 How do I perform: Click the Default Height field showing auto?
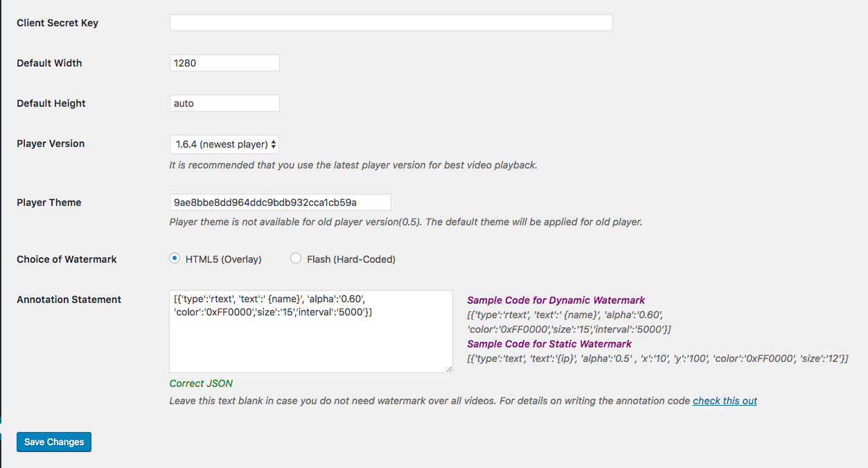point(224,103)
